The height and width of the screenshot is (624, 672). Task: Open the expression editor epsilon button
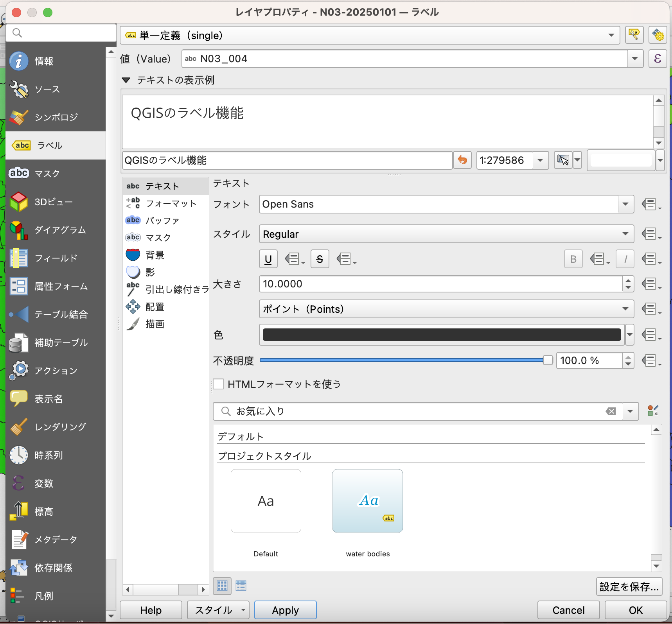658,59
